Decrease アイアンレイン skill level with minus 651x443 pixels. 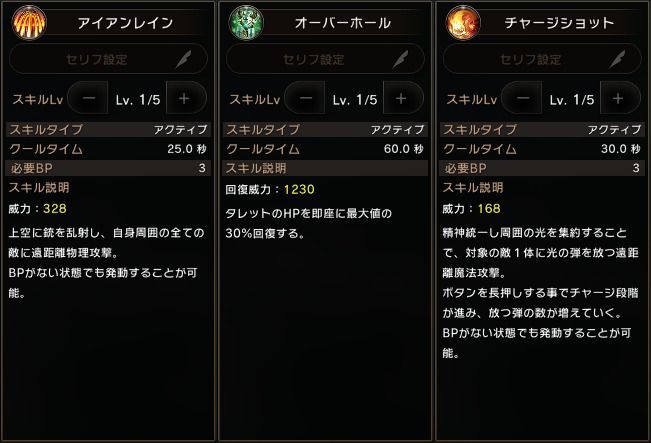(89, 98)
